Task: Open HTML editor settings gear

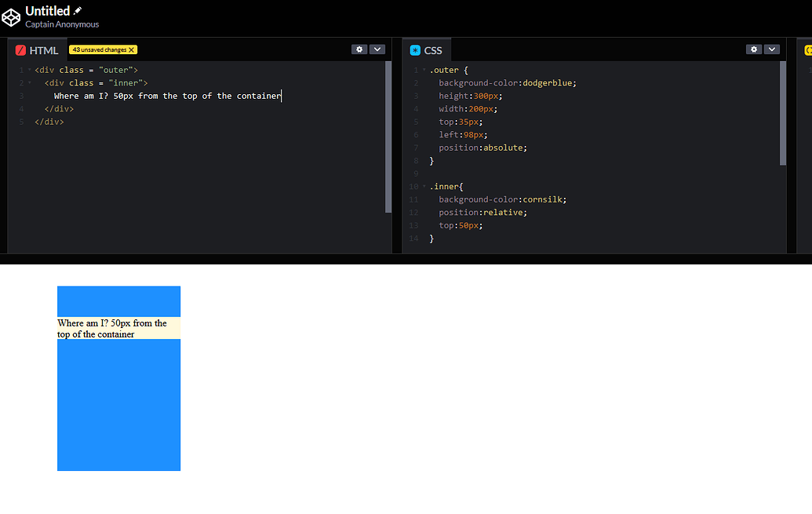Action: 359,49
